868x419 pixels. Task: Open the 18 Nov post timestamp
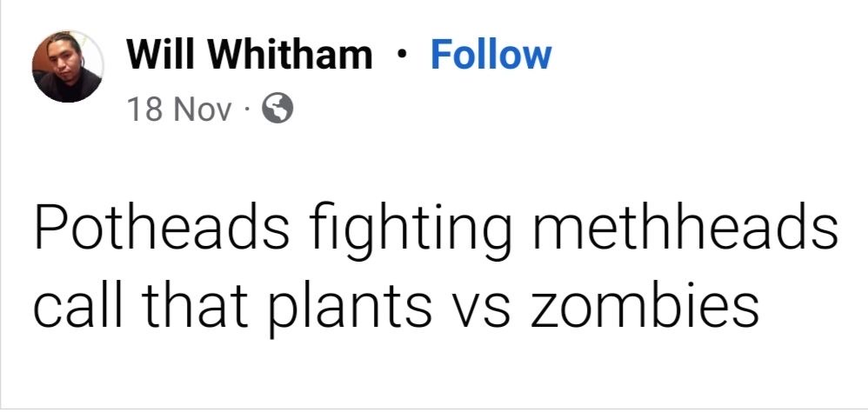[x=179, y=110]
